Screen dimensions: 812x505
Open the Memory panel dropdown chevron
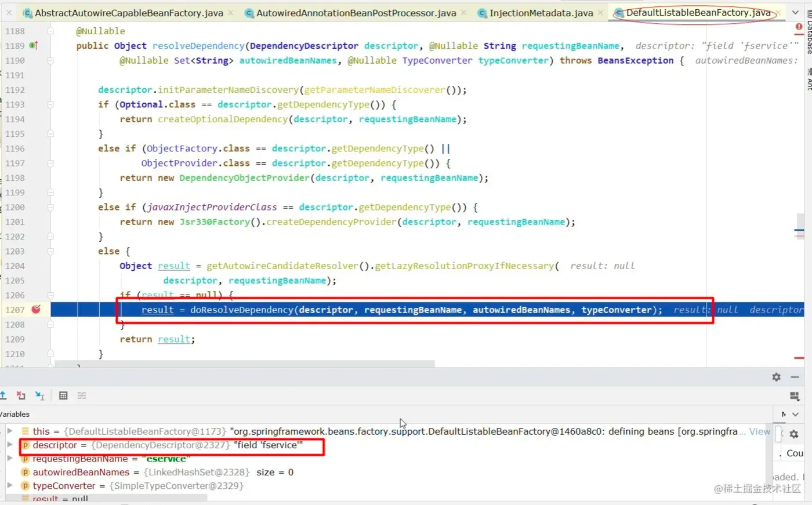795,414
